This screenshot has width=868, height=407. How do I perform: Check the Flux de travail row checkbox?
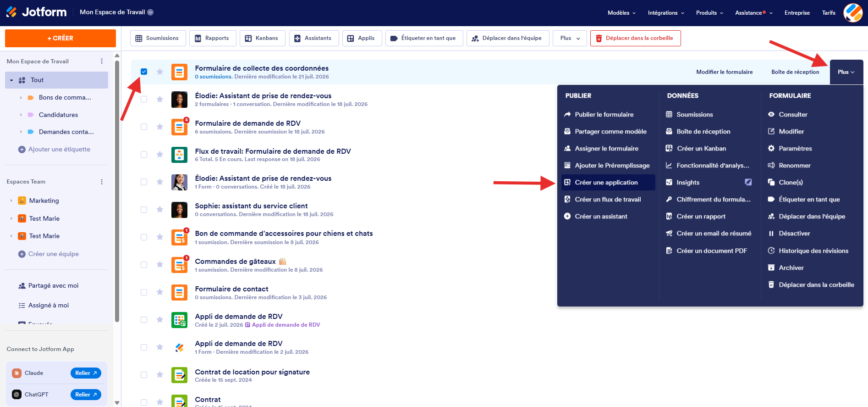pos(144,154)
